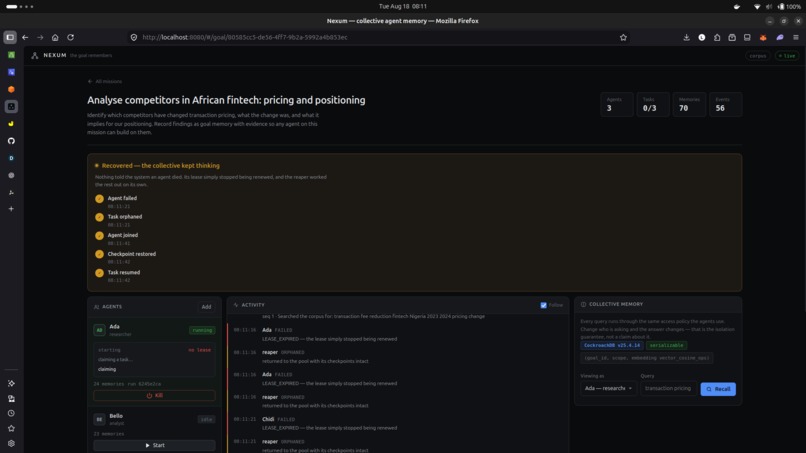Open the Viewing as Ada dropdown
This screenshot has height=453, width=806.
click(608, 388)
